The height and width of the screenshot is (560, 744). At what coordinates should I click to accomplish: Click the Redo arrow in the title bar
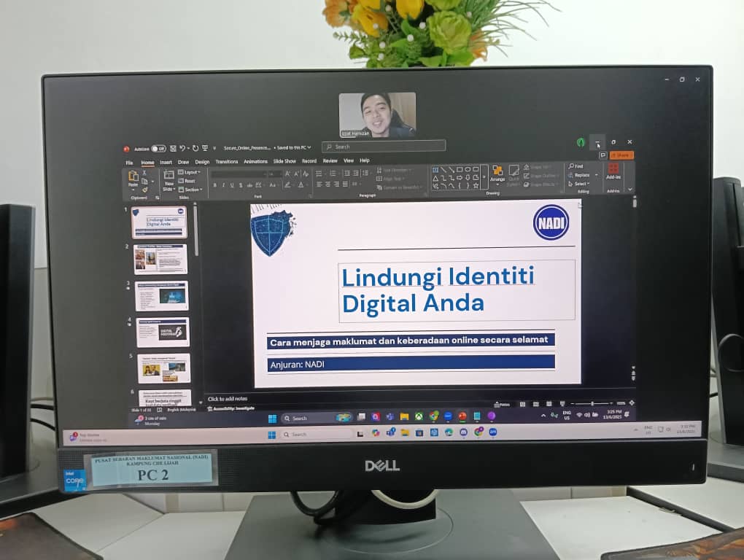(195, 149)
